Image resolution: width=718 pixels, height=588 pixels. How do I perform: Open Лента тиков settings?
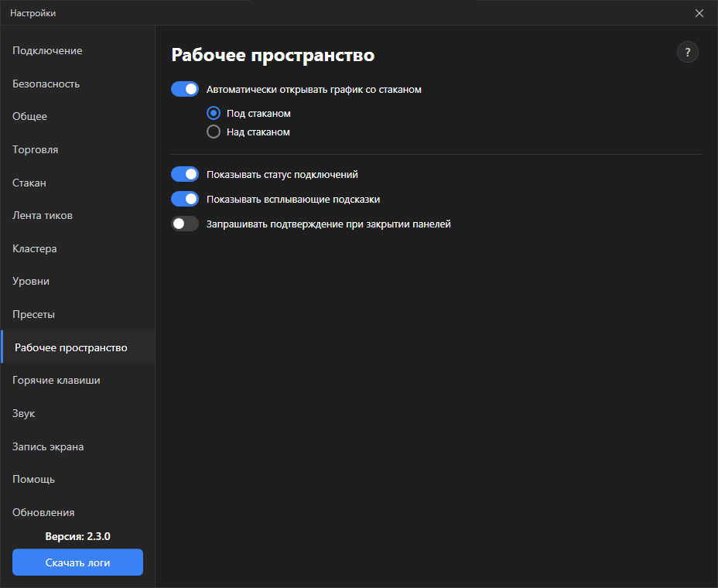pyautogui.click(x=78, y=216)
